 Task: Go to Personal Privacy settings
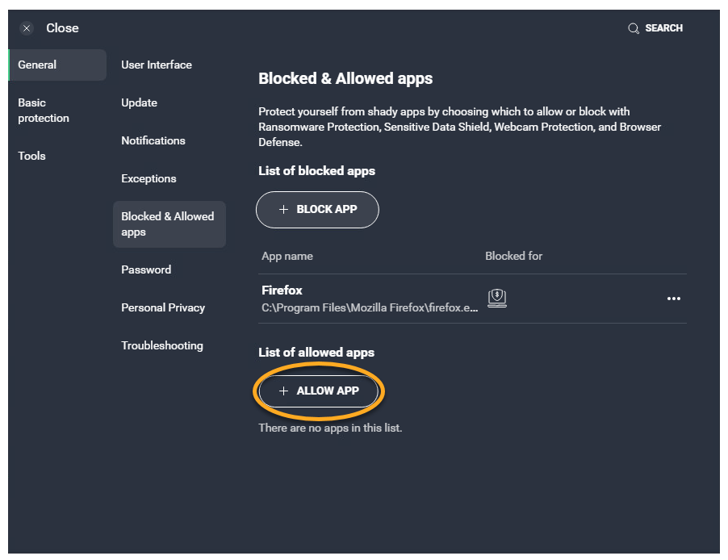pos(163,307)
